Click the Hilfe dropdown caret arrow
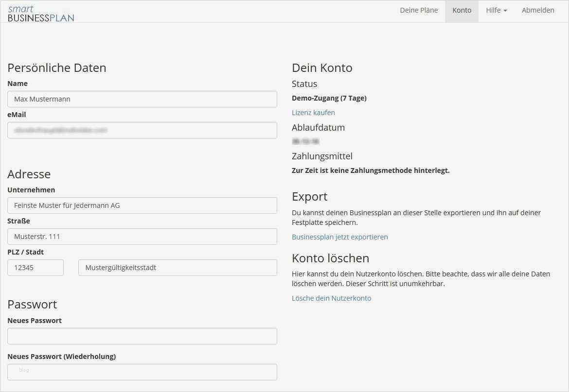Viewport: 569px width, 392px height. coord(505,11)
